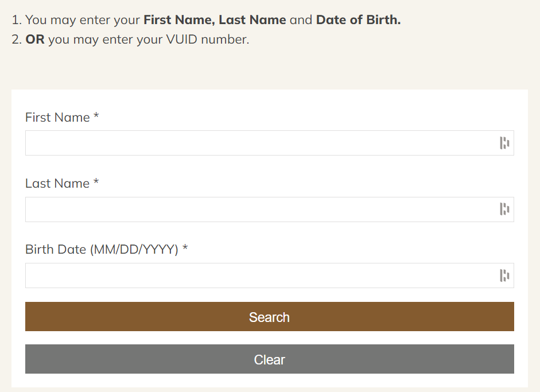540x392 pixels.
Task: Click the autofill icon in Last Name field
Action: pyautogui.click(x=504, y=209)
